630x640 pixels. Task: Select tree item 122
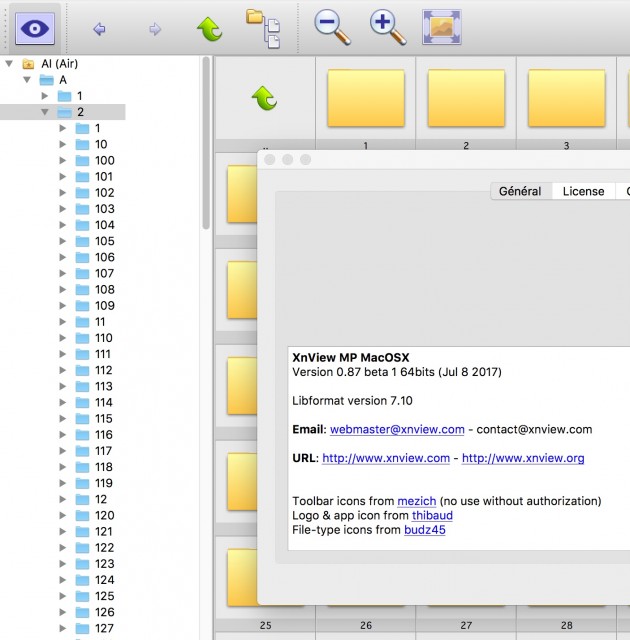(x=104, y=547)
